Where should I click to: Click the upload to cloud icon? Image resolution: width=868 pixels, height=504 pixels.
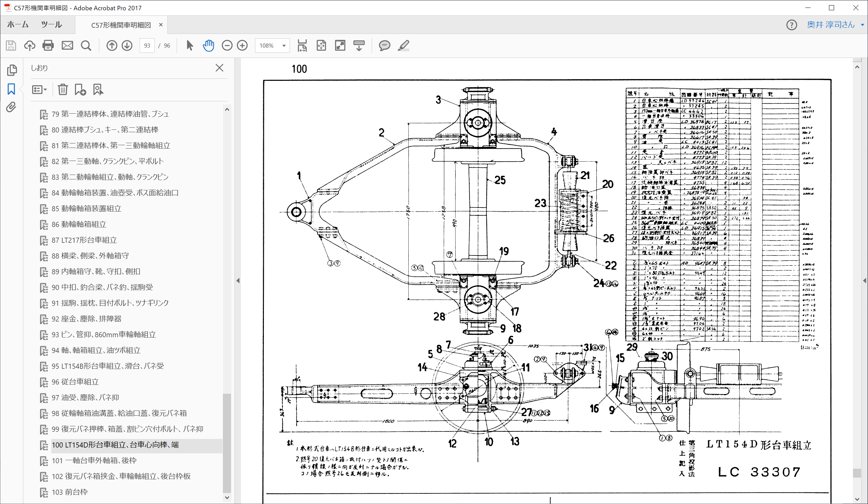tap(30, 46)
